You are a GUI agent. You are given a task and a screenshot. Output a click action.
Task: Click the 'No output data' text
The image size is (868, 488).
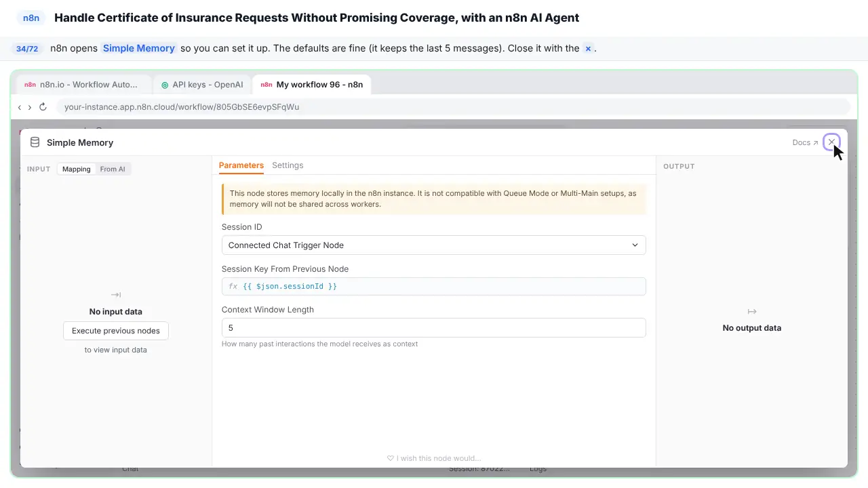click(752, 328)
